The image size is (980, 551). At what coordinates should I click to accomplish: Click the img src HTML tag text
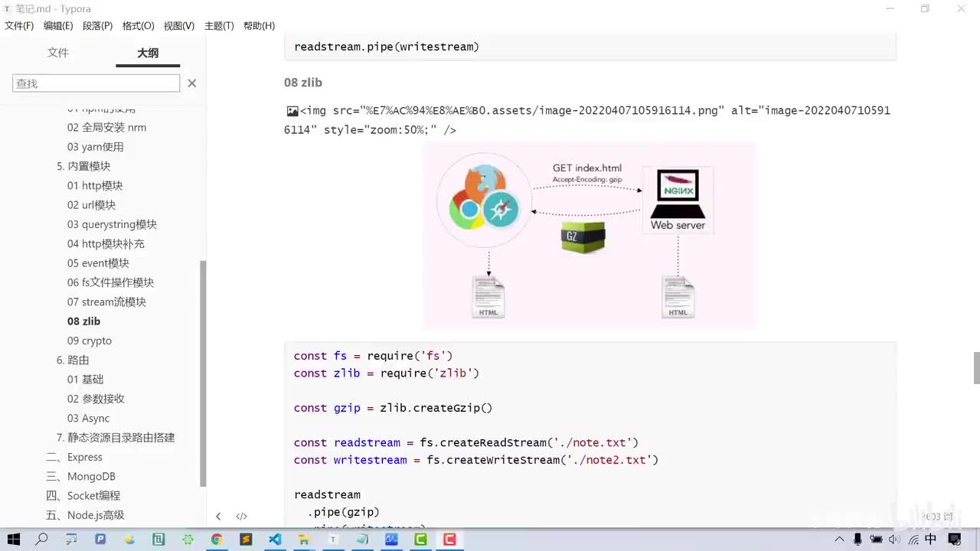point(587,120)
